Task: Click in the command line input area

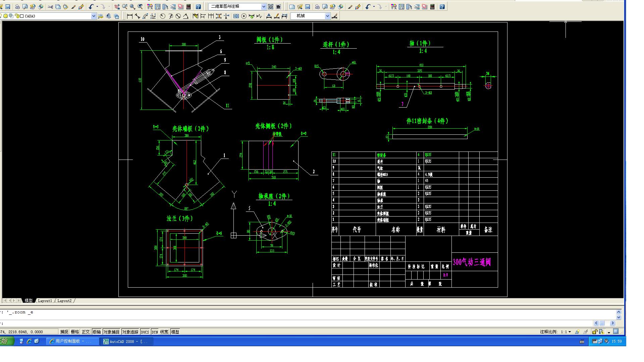Action: (x=134, y=323)
